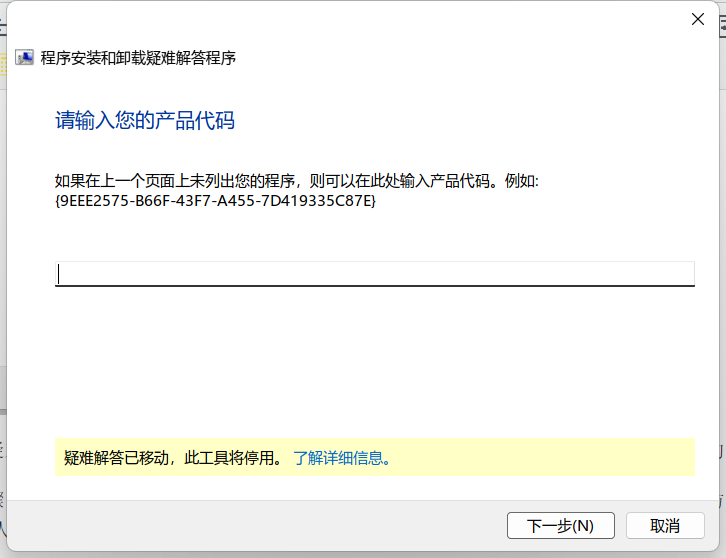Click the heading 请输入您的产品代码
726x558 pixels.
click(145, 120)
